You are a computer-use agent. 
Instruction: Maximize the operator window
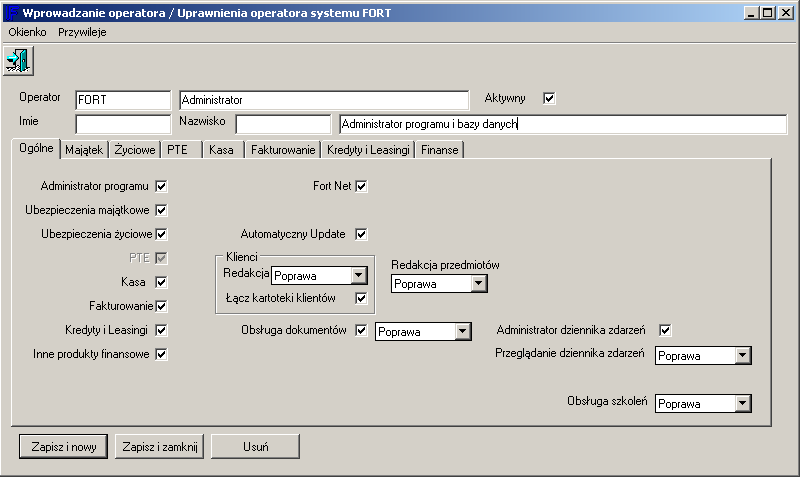pyautogui.click(x=767, y=13)
